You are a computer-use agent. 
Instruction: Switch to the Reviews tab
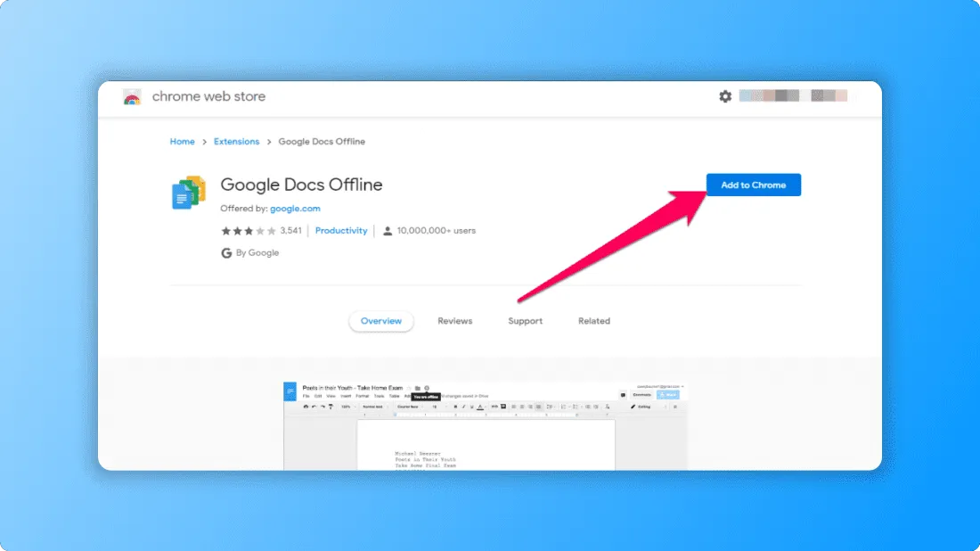coord(455,321)
